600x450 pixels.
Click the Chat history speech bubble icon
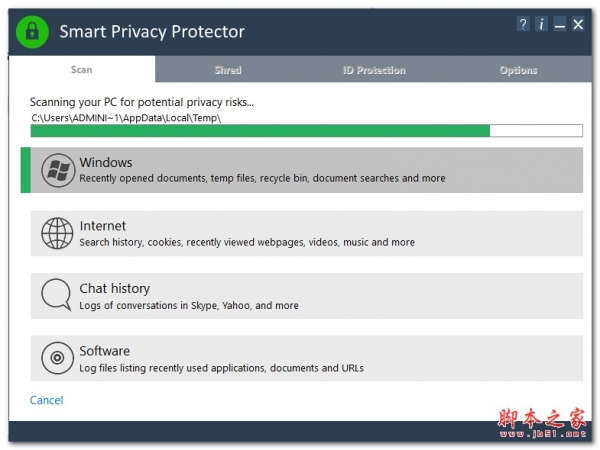[57, 295]
